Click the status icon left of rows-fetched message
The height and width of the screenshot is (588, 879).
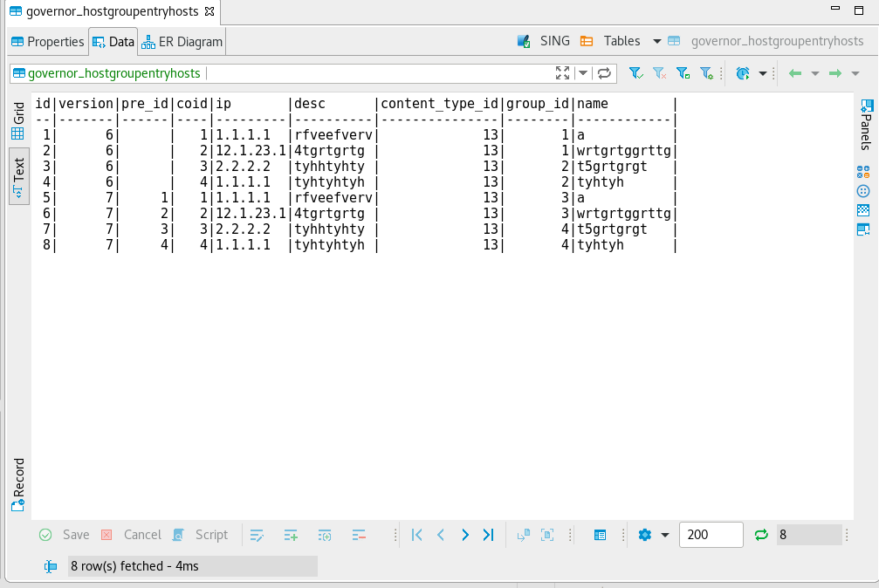point(51,566)
